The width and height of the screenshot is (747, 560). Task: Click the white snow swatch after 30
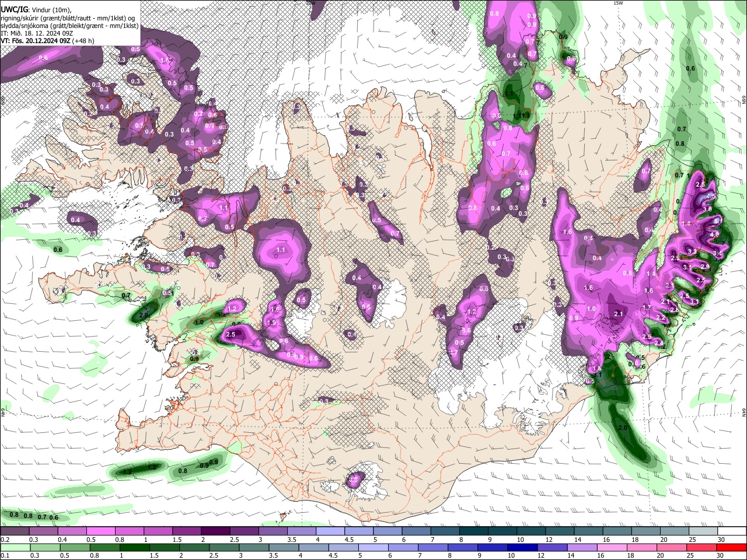(x=732, y=531)
